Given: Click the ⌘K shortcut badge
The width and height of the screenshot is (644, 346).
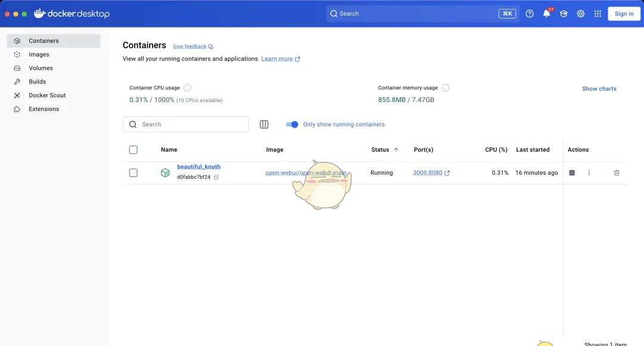Looking at the screenshot, I should point(507,14).
